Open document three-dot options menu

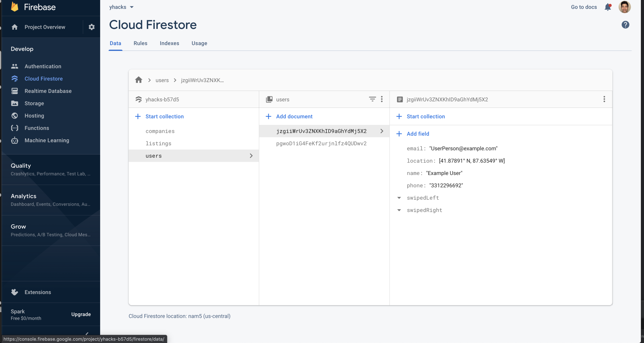point(604,99)
